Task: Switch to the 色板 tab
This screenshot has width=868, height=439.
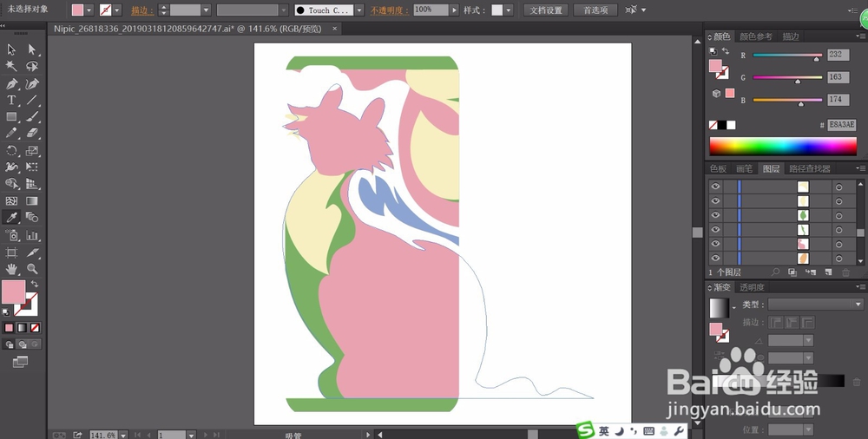Action: click(718, 169)
